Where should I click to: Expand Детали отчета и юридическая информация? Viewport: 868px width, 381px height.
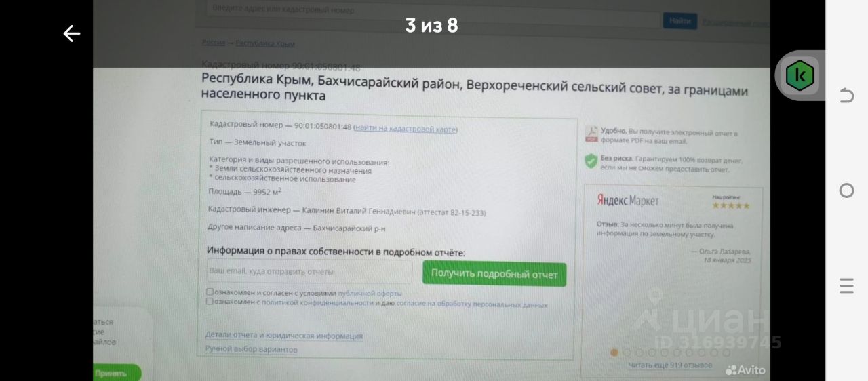click(284, 336)
